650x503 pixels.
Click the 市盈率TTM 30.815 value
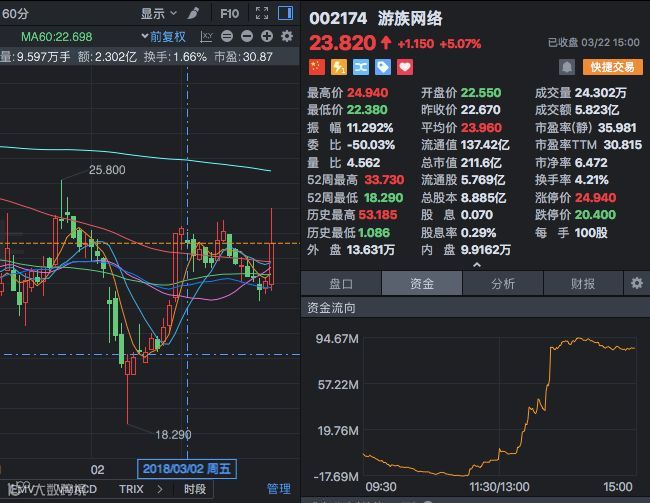(623, 145)
